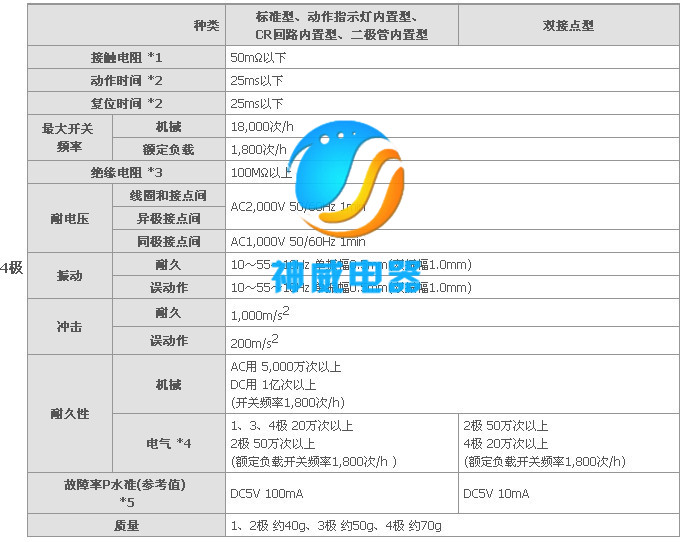Click the 冲击 category cell
This screenshot has height=542, width=682.
pos(69,327)
